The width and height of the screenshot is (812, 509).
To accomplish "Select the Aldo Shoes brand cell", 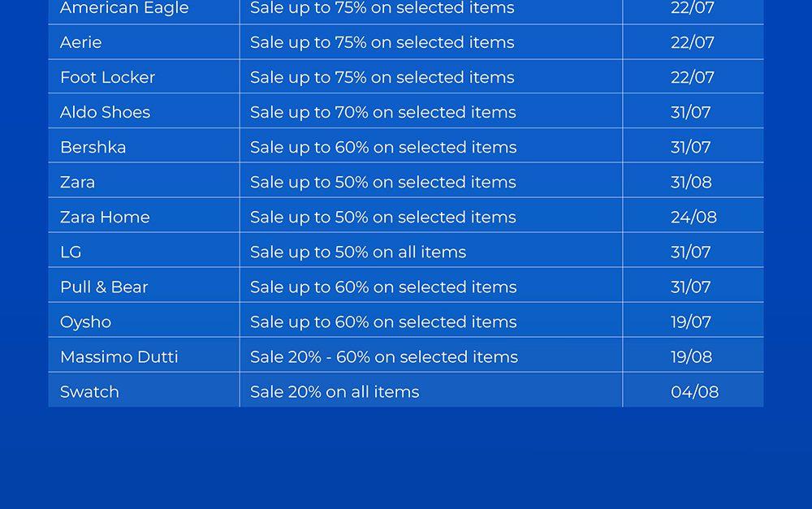I will (x=105, y=112).
